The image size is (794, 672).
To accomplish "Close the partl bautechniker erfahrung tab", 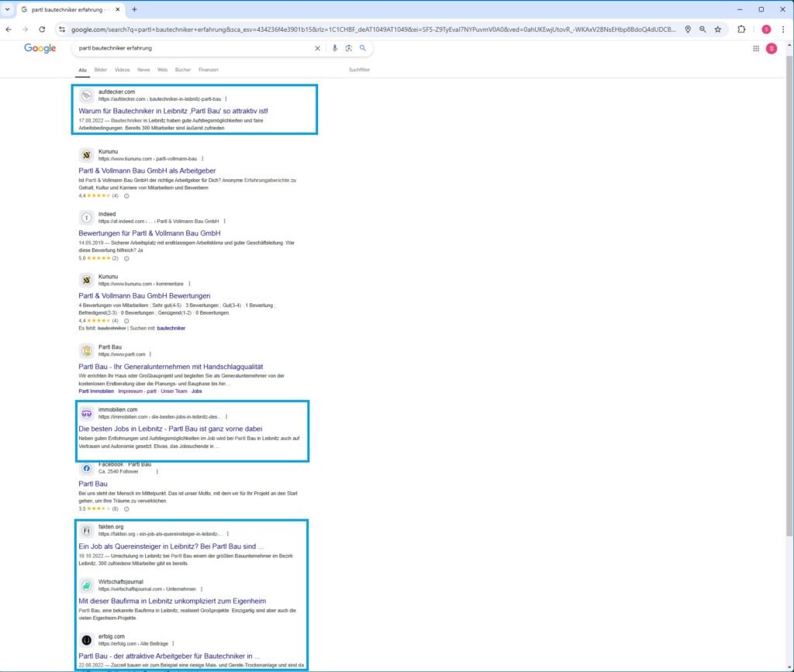I will 118,9.
